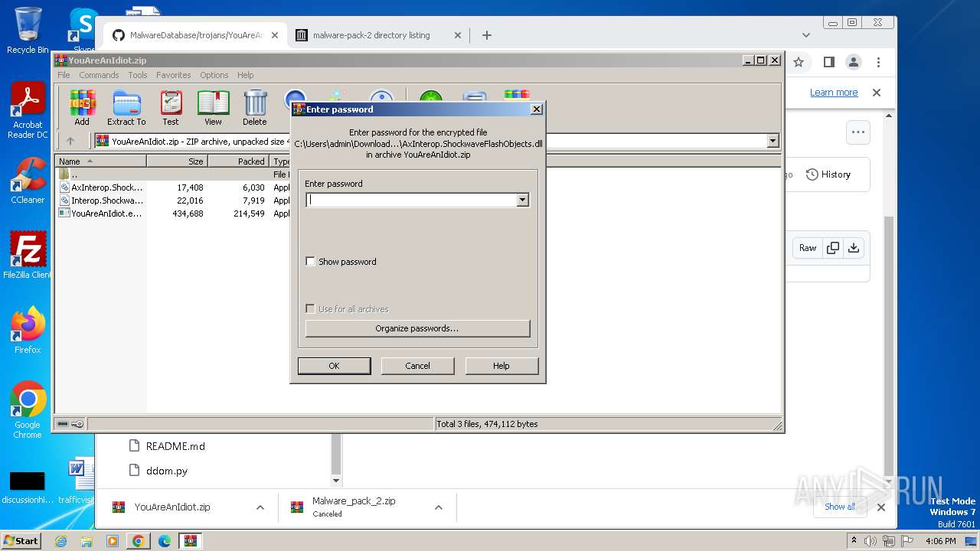Image resolution: width=980 pixels, height=551 pixels.
Task: Click the Organize passwords button
Action: pyautogui.click(x=417, y=328)
